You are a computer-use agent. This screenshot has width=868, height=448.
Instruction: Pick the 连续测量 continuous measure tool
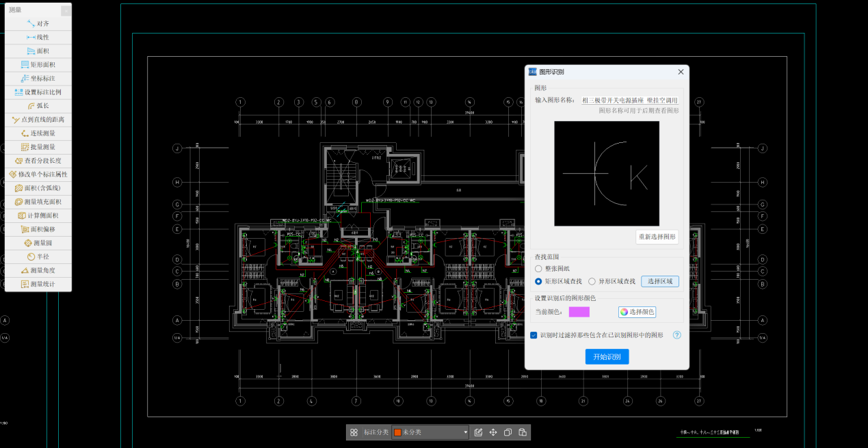pos(38,133)
